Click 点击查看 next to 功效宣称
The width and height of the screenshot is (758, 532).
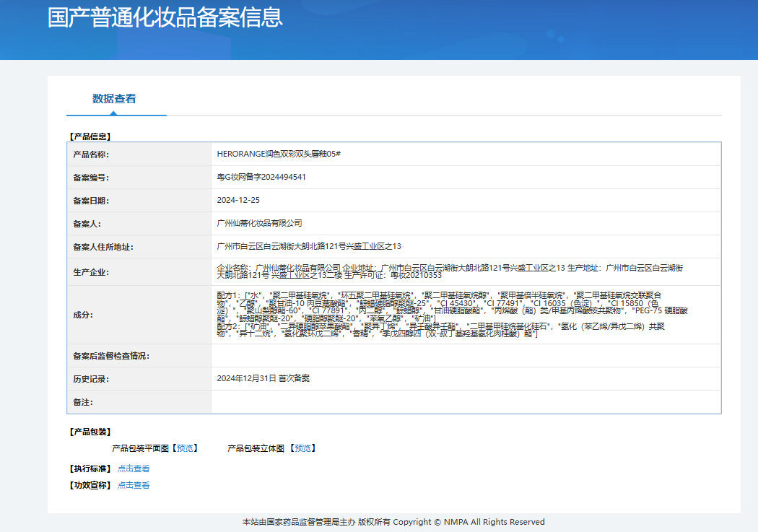(x=134, y=485)
